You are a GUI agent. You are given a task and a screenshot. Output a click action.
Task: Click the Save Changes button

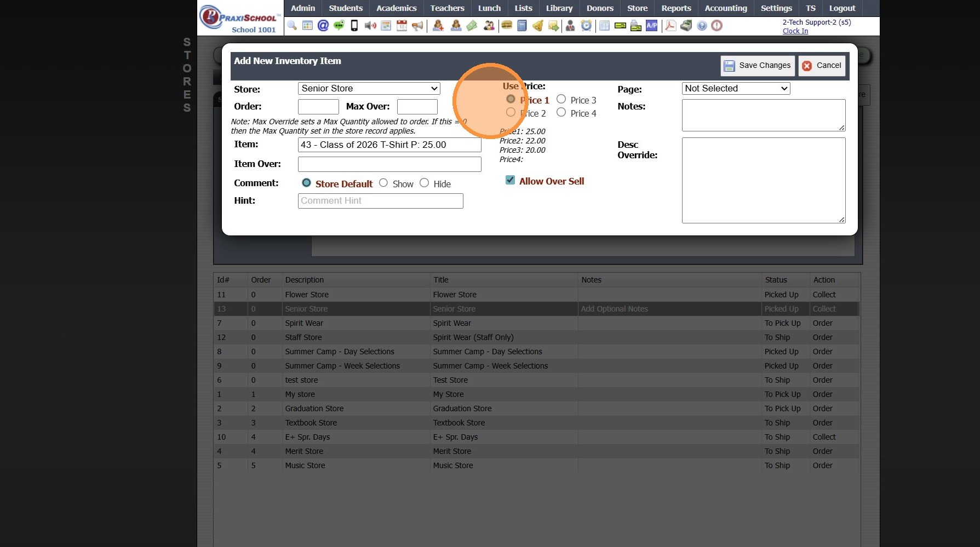click(758, 66)
